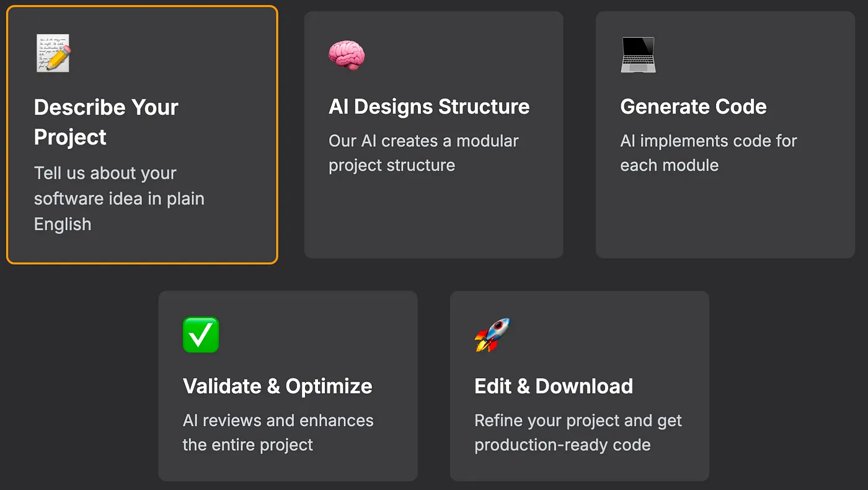
Task: Click the green checkmark icon above Validate & Optimize
Action: point(200,334)
